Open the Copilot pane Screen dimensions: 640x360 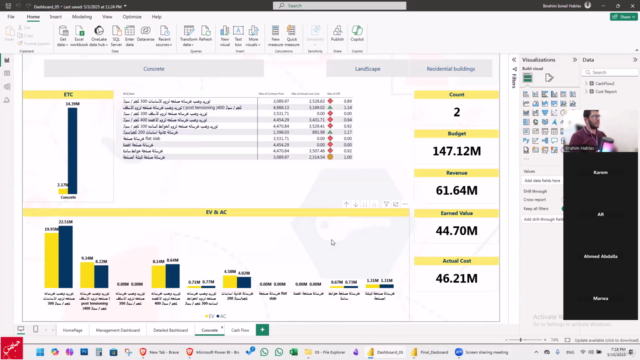[x=357, y=33]
